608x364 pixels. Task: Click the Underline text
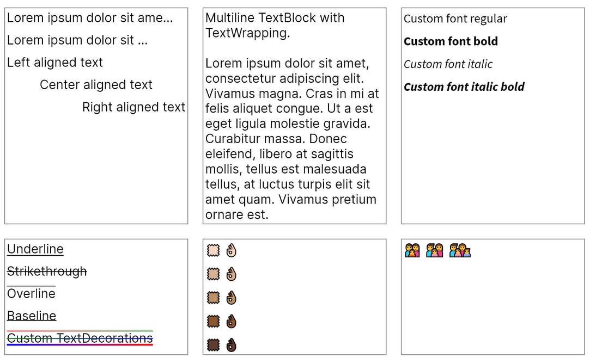click(x=35, y=249)
